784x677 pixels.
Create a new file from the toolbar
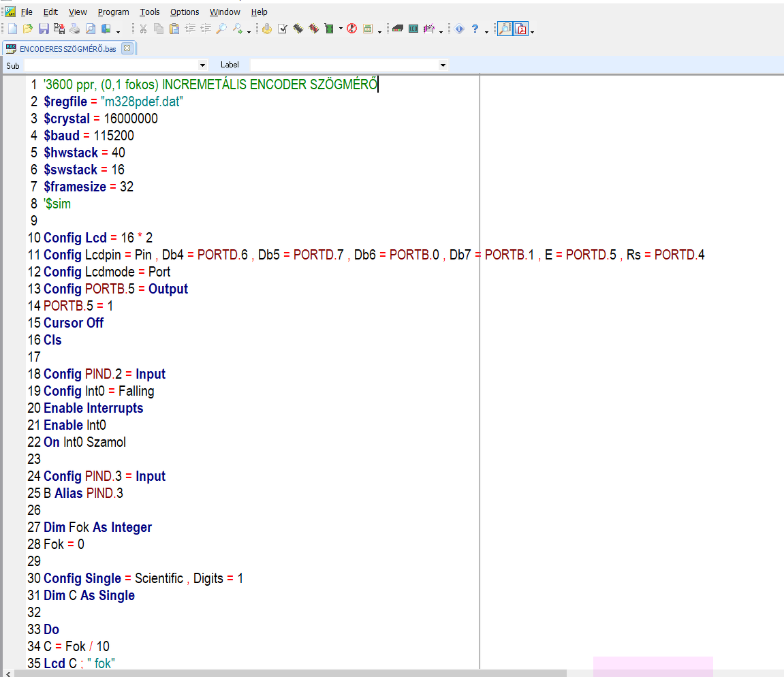(x=12, y=29)
